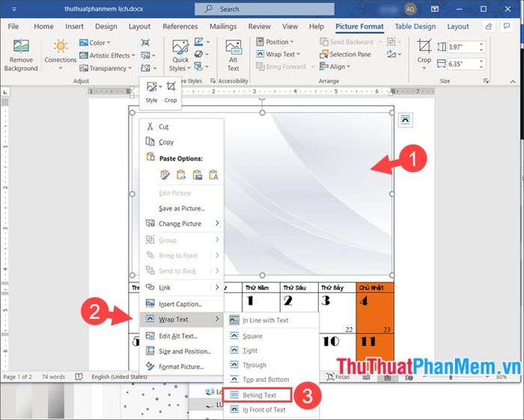Click Compress Pictures icon
The width and height of the screenshot is (524, 420).
point(145,43)
